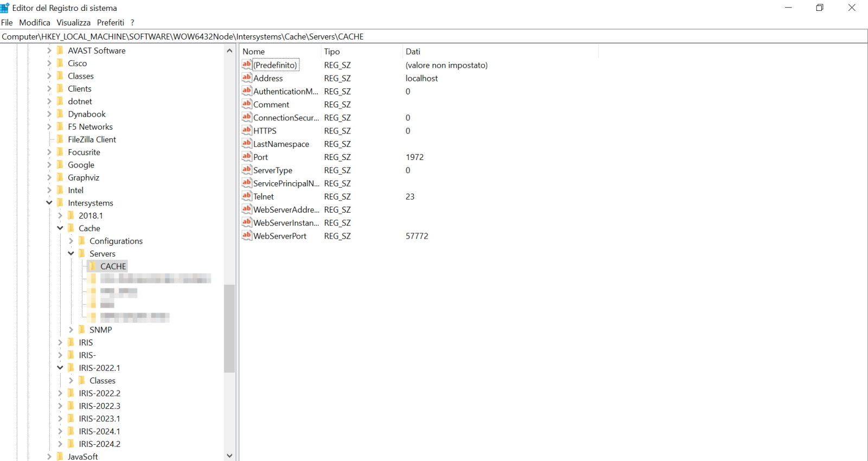Click the string value icon beside Address
The image size is (868, 461).
(x=247, y=78)
